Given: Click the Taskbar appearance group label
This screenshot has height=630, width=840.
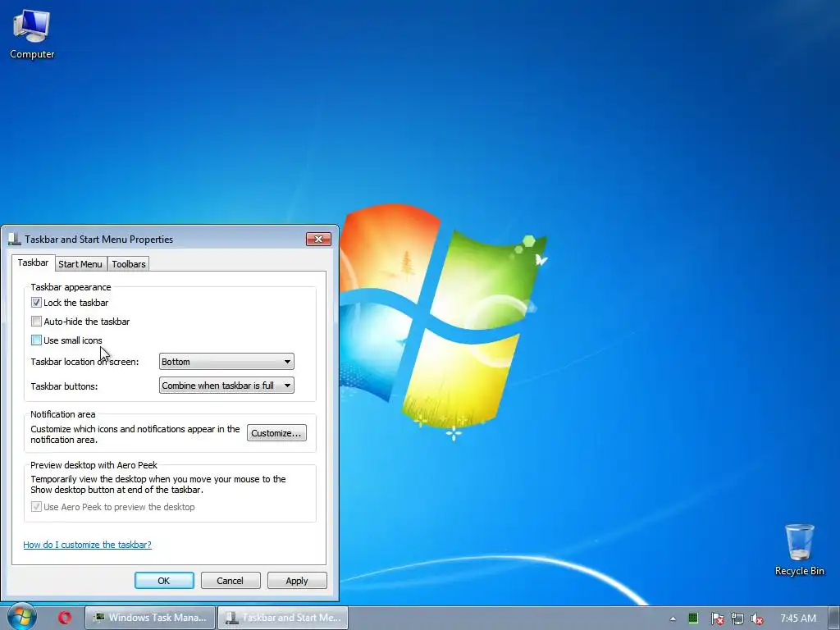Looking at the screenshot, I should (x=71, y=287).
